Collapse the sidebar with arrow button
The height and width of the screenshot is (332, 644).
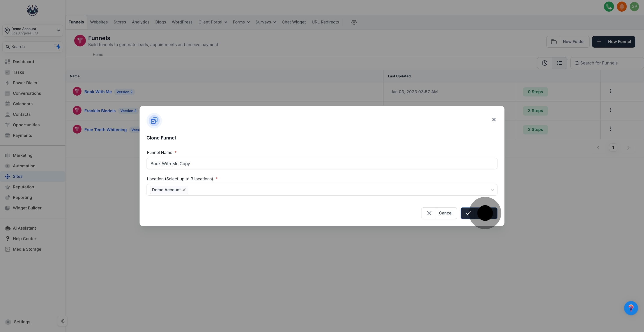tap(62, 321)
